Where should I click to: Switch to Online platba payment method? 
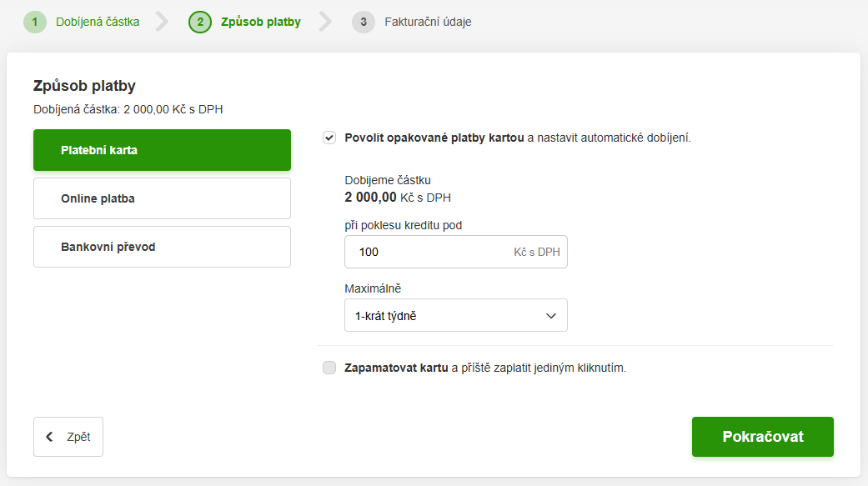point(162,199)
